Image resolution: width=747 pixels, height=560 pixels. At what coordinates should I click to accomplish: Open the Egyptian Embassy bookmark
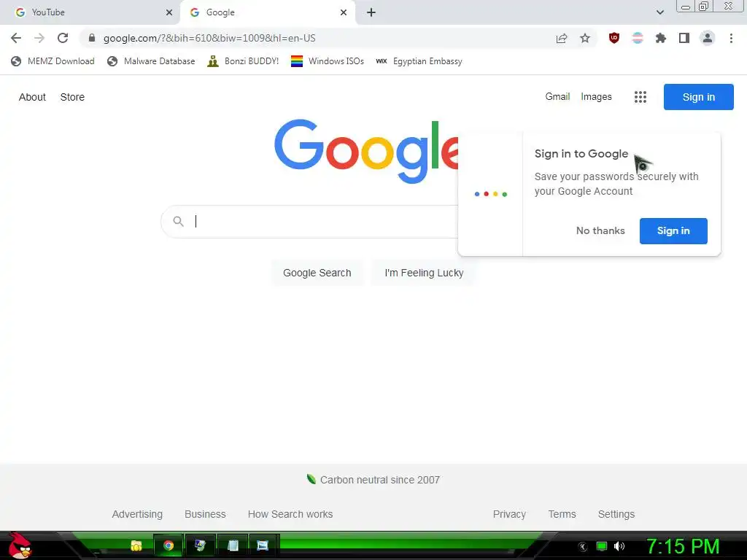(x=419, y=61)
